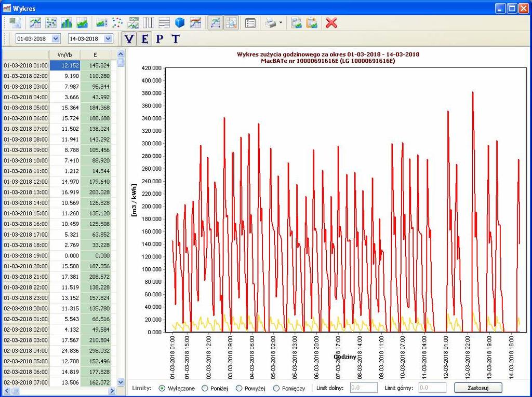Screen dimensions: 532x397
Task: Click the horizontal scroll right arrow
Action: pos(112,391)
